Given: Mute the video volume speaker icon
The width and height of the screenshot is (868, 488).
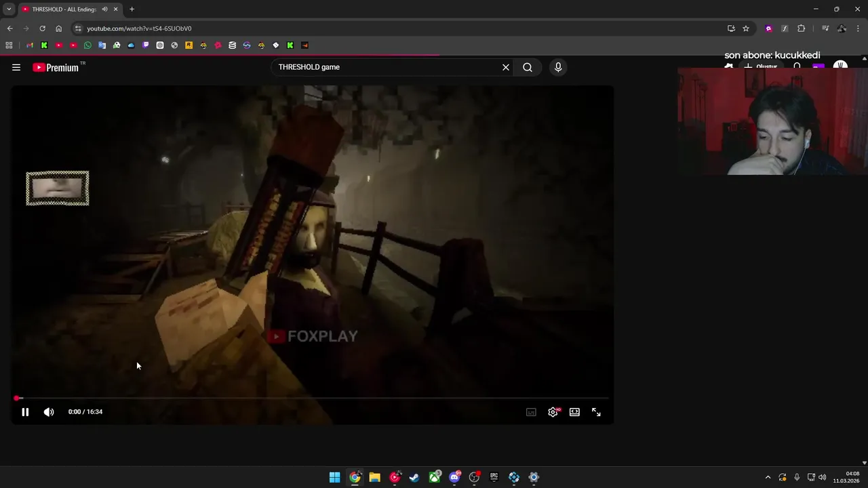Looking at the screenshot, I should 49,412.
